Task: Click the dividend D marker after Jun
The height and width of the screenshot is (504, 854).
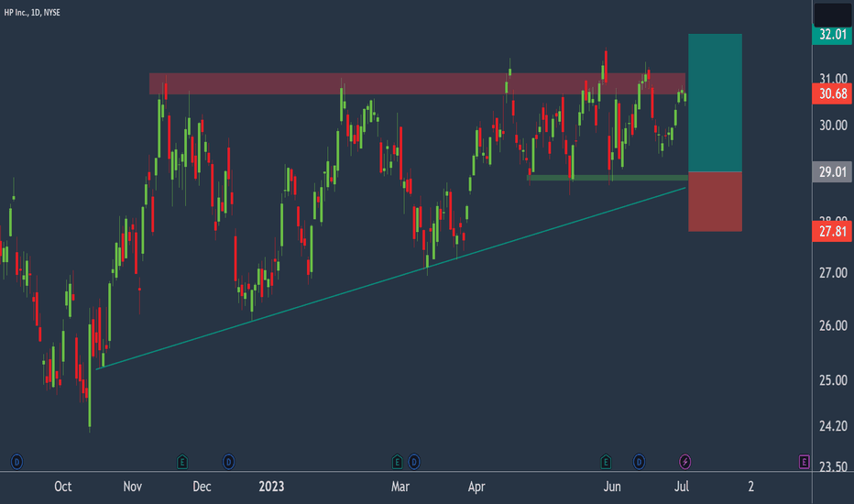Action: point(639,462)
